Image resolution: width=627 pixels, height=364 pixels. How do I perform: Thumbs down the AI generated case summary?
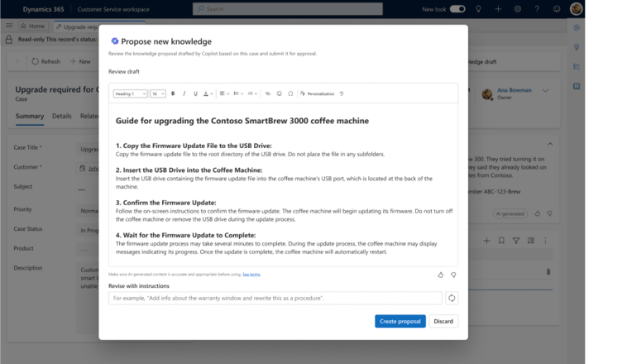tap(550, 213)
